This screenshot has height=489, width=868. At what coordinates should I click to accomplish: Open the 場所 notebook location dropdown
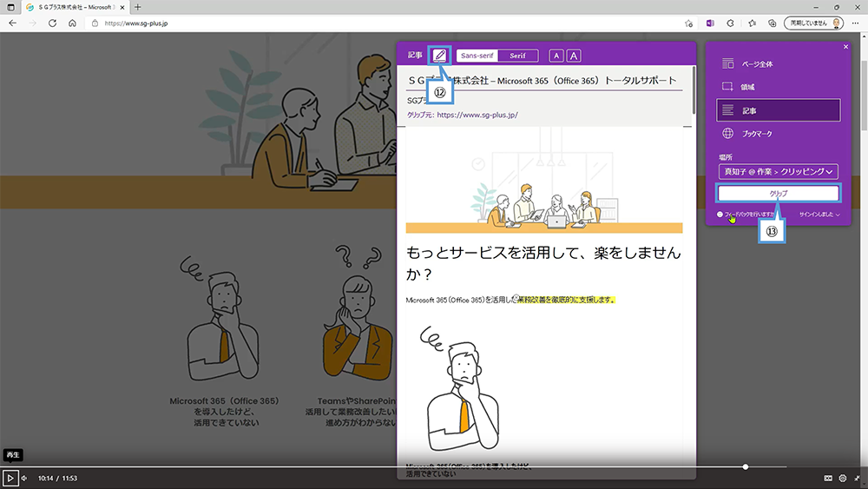pos(779,172)
